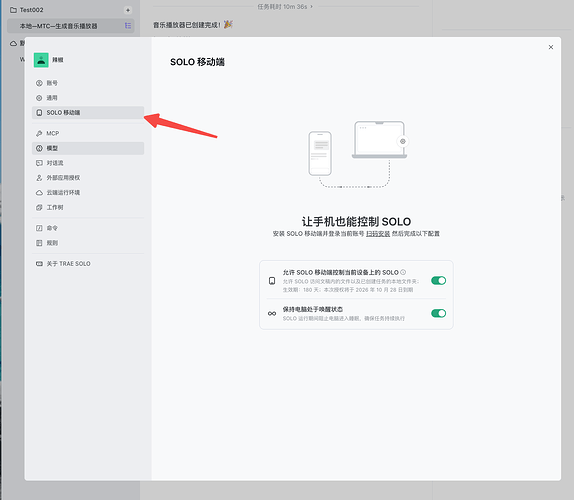Open the 工作树 worktree settings
Viewport: 574px width, 500px height.
(88, 207)
